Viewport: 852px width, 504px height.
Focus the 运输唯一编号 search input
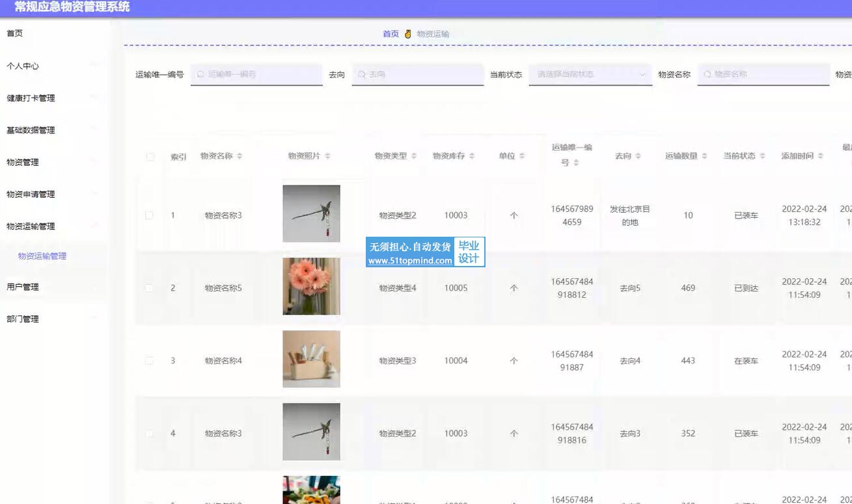pyautogui.click(x=256, y=74)
